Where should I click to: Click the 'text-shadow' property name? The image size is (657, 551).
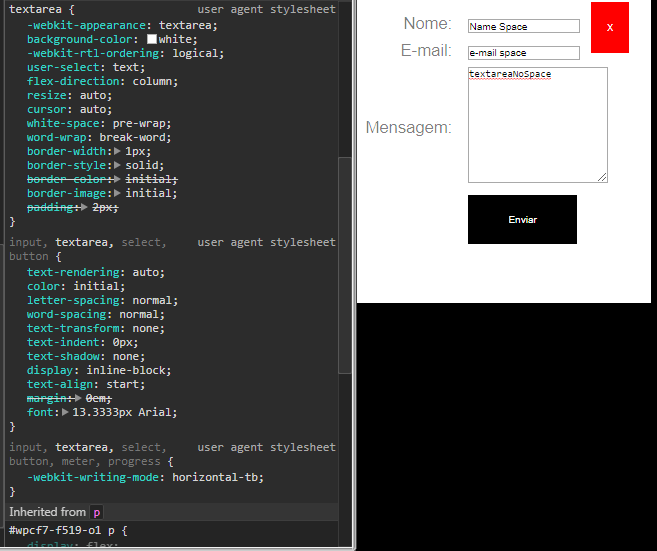tap(63, 357)
